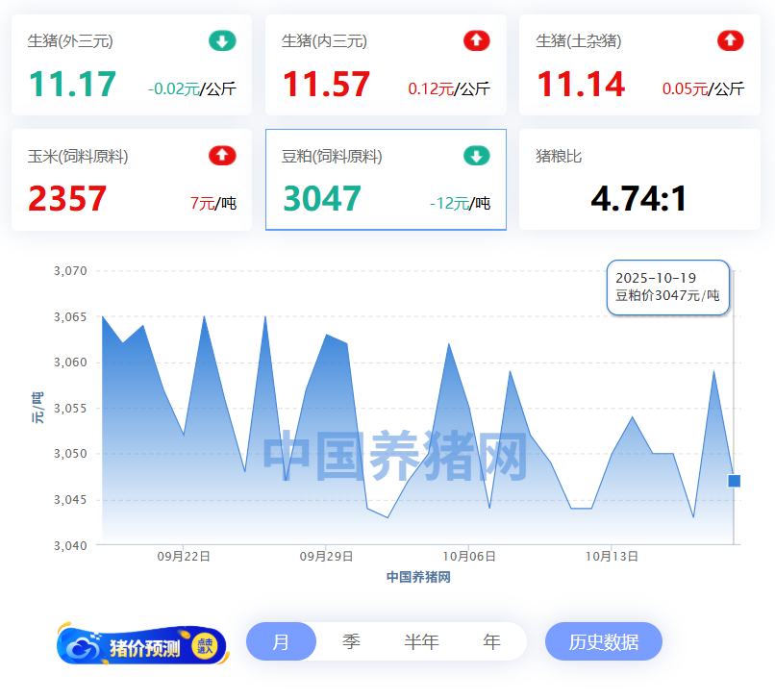
Task: Click the 11.57 price for 内三元
Action: click(x=326, y=85)
